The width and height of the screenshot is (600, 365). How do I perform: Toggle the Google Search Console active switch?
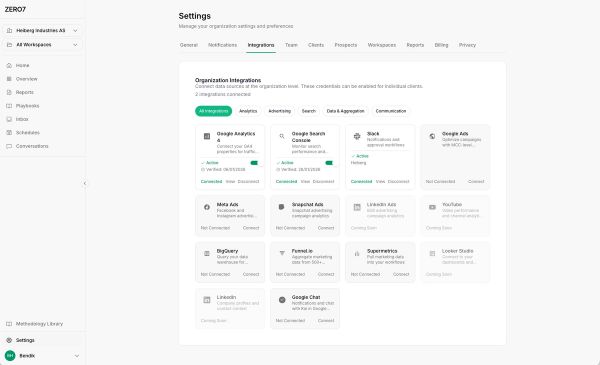(x=329, y=163)
